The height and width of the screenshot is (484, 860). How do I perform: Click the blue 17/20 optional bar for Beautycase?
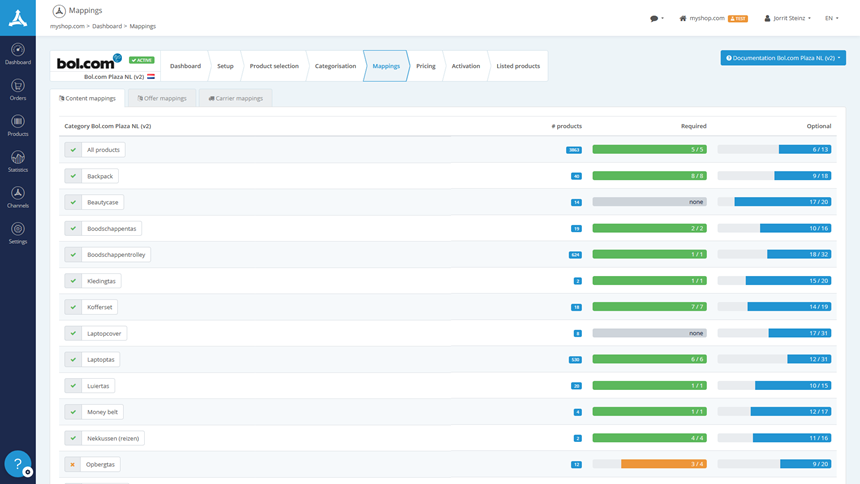click(783, 202)
